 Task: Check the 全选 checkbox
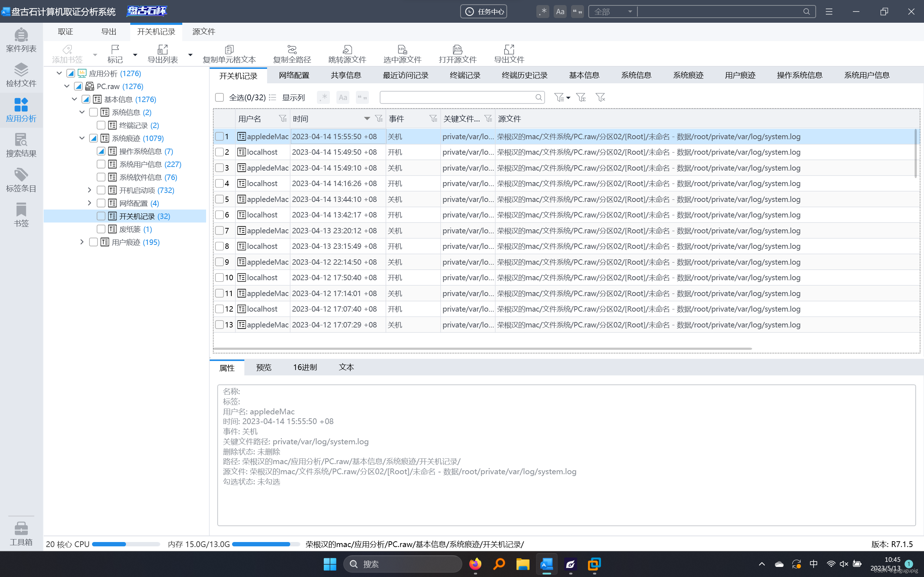pyautogui.click(x=219, y=98)
